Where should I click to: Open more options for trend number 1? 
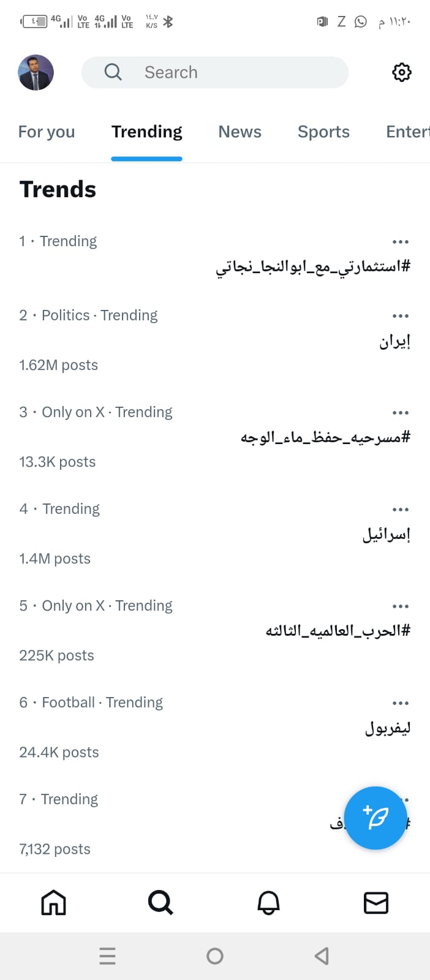click(400, 242)
